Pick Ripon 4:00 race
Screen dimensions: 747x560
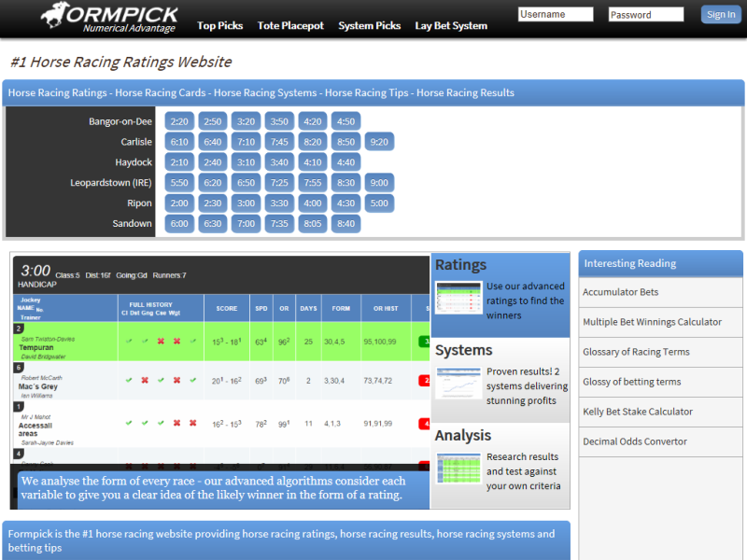(313, 203)
